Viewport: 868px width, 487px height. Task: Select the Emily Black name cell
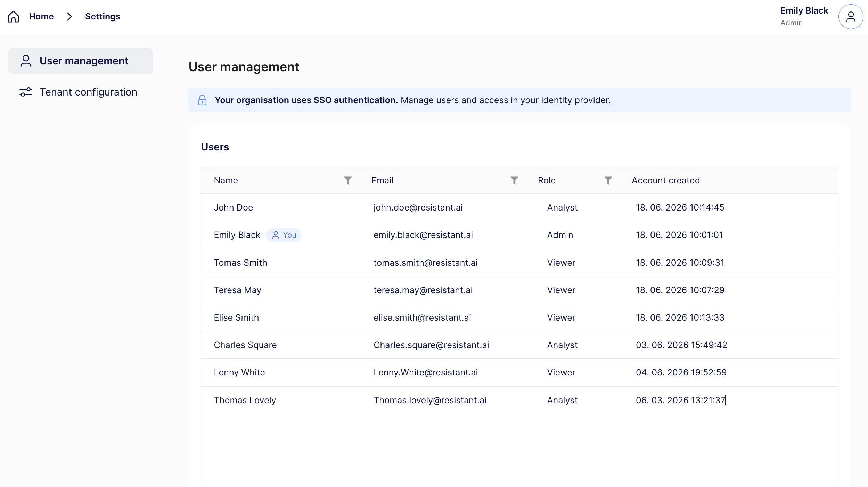click(237, 235)
